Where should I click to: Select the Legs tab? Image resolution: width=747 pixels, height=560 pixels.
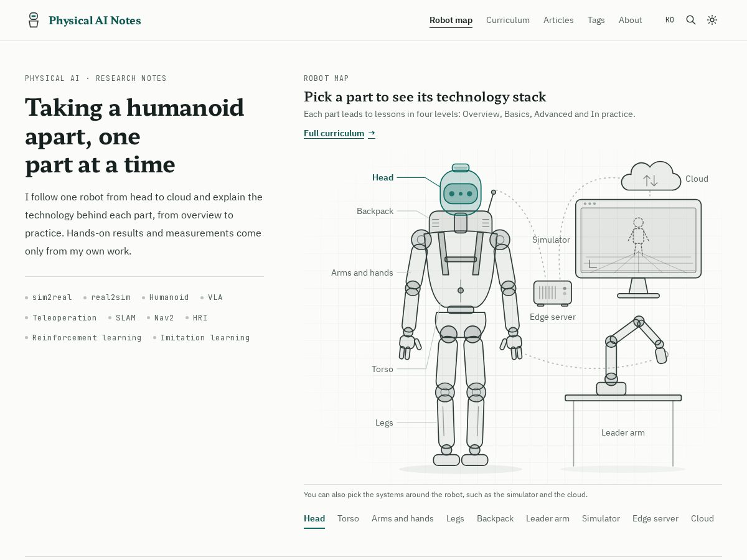(455, 518)
